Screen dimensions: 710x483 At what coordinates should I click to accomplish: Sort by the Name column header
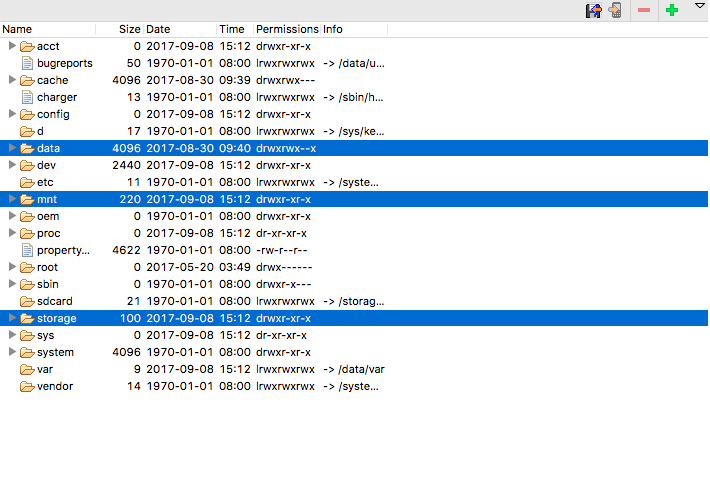pos(18,29)
